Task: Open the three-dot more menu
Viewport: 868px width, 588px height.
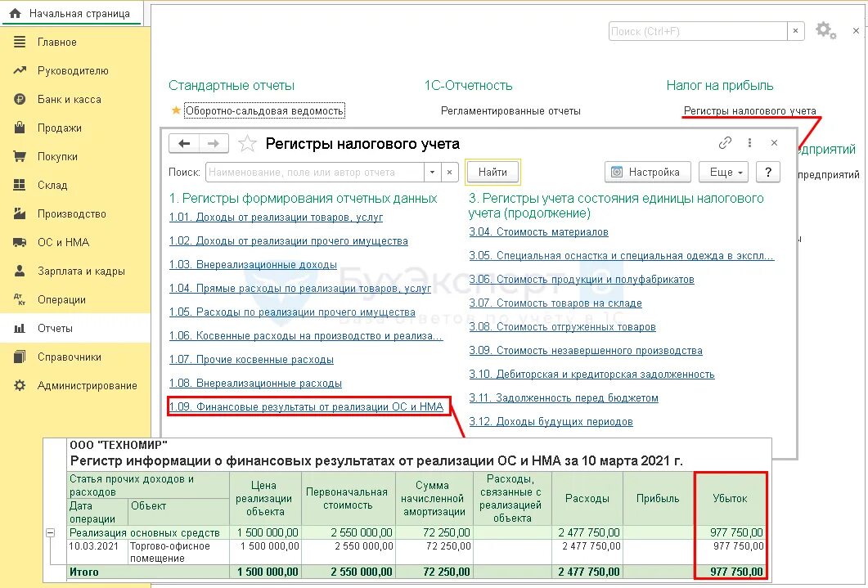Action: 749,143
